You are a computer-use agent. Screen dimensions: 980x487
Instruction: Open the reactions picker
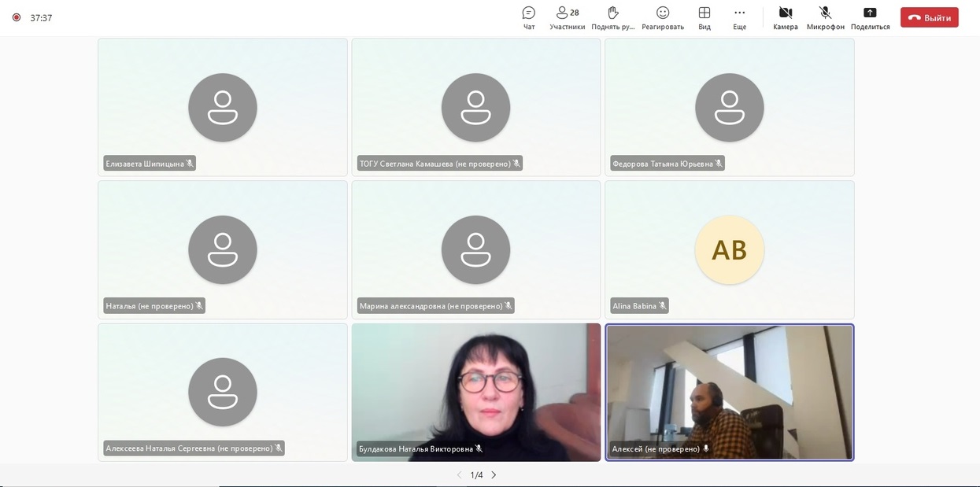[x=663, y=18]
